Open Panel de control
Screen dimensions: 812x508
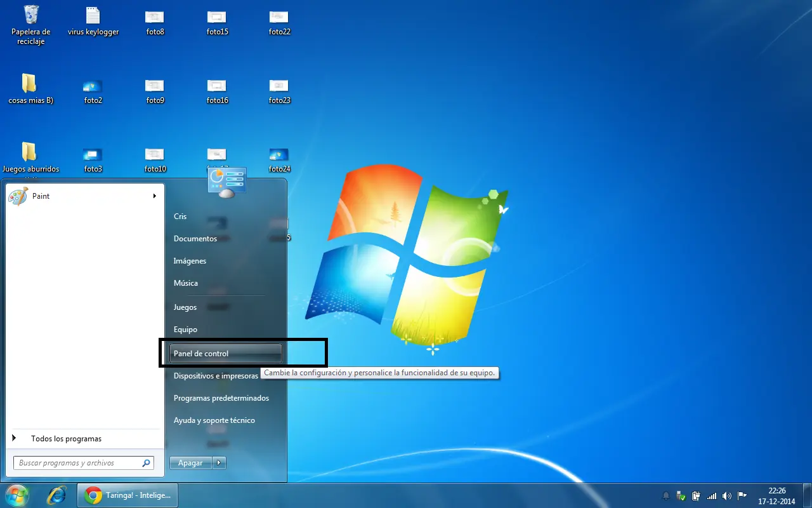coord(225,354)
